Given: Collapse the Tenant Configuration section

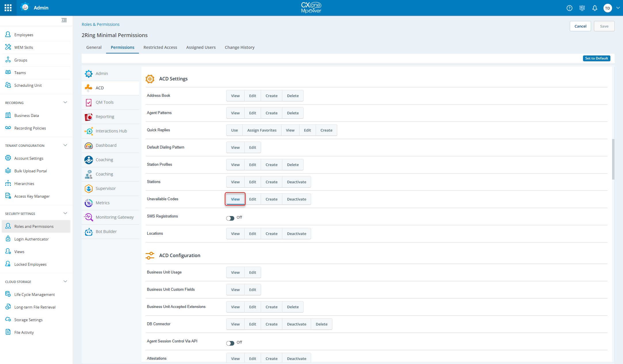Looking at the screenshot, I should 65,145.
